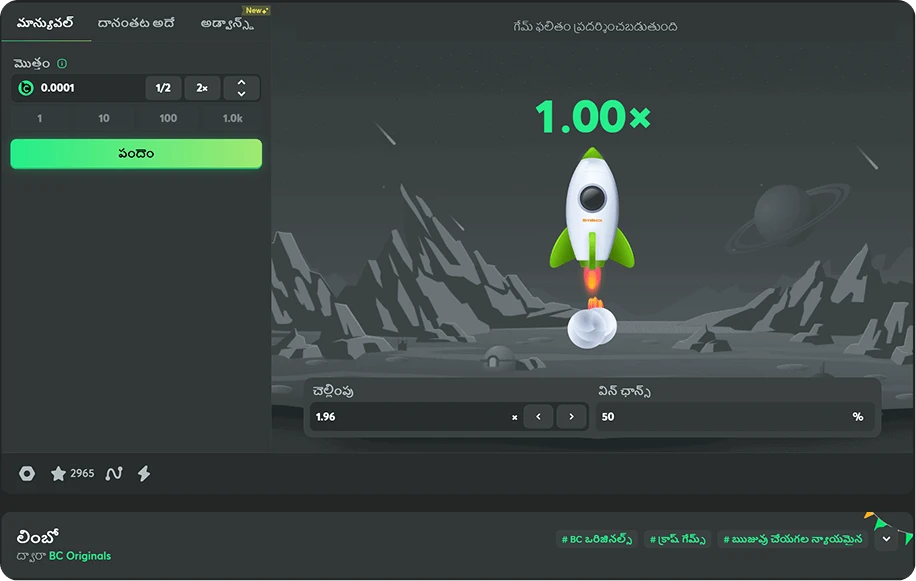Halve the bet with the 1/2 button
This screenshot has width=916, height=581.
pyautogui.click(x=163, y=88)
